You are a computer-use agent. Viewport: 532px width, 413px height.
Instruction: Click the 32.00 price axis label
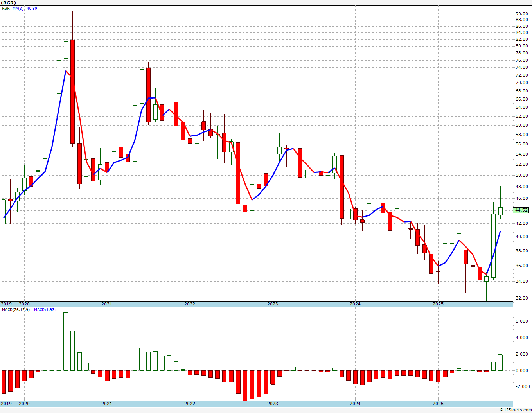click(x=522, y=298)
